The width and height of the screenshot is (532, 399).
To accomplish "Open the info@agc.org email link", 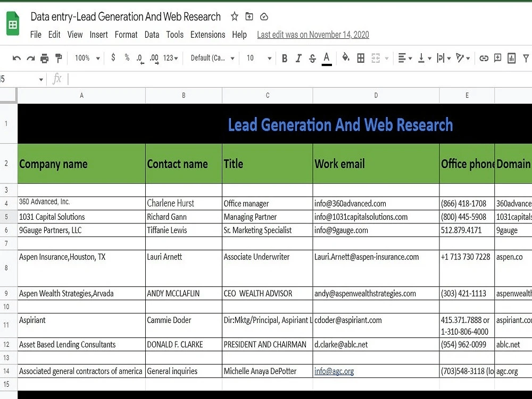I will coord(334,371).
